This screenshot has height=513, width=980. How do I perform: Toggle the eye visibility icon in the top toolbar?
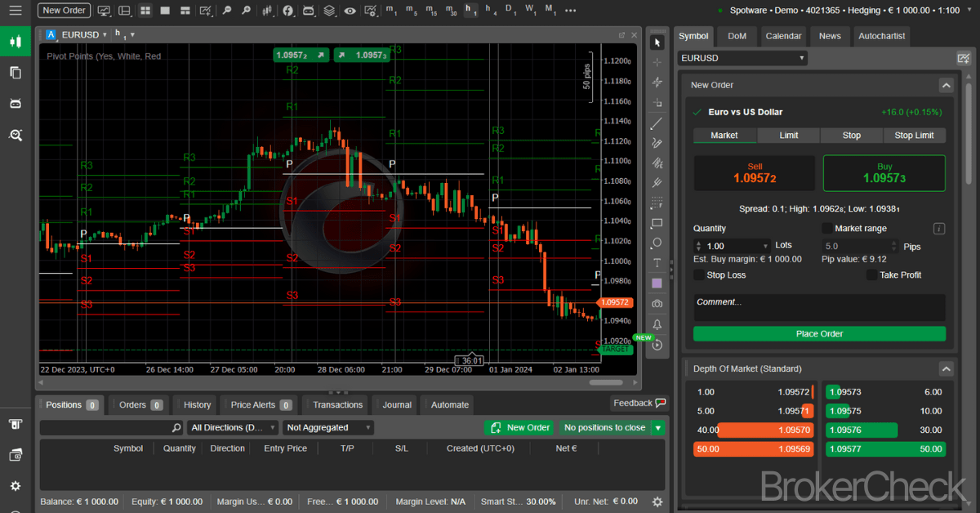pyautogui.click(x=350, y=11)
